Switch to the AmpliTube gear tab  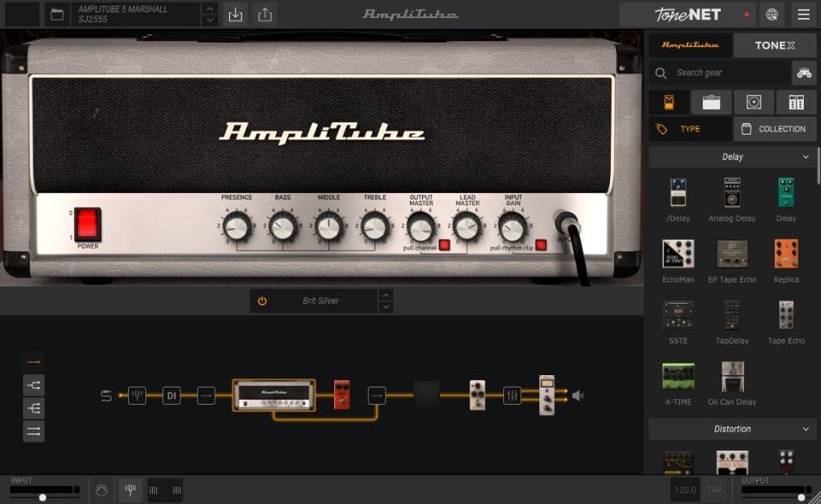[x=690, y=45]
